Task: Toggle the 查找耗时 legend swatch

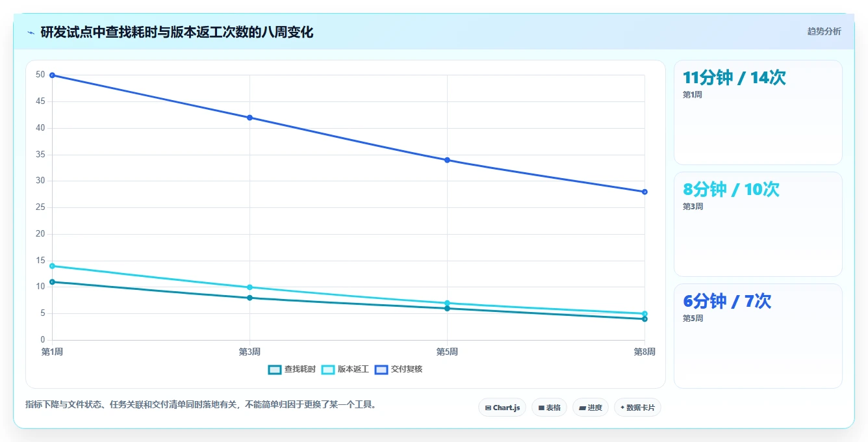Action: point(274,369)
